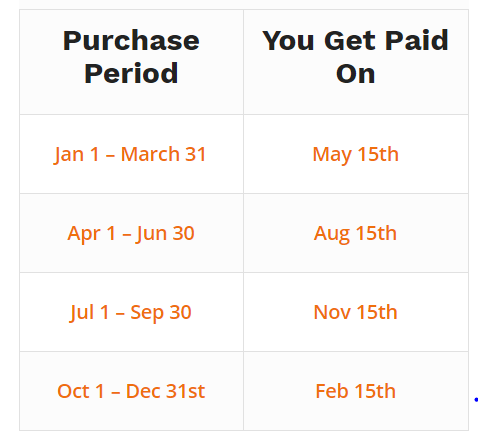Click the You Get Paid heading line
Viewport: 478px width, 440px height.
[x=355, y=41]
